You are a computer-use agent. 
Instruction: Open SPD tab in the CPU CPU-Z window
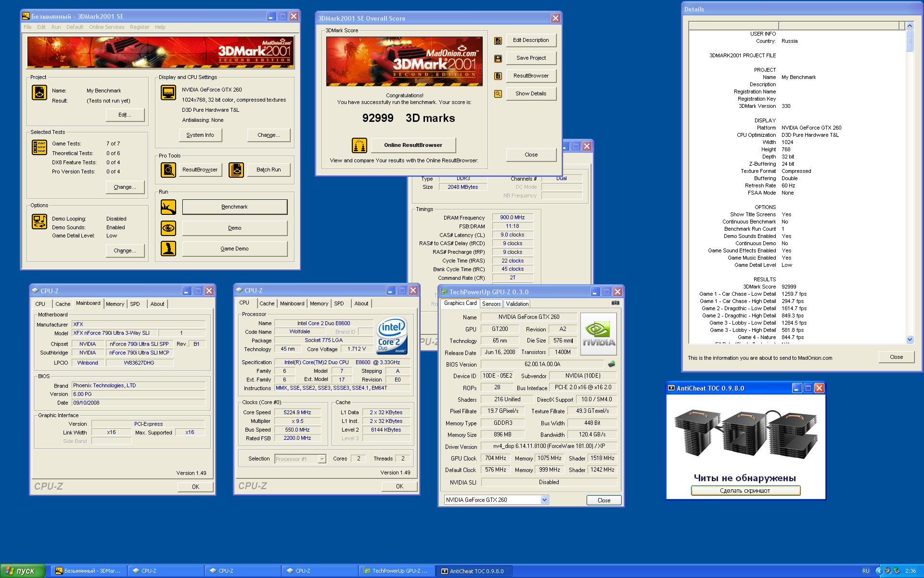339,303
